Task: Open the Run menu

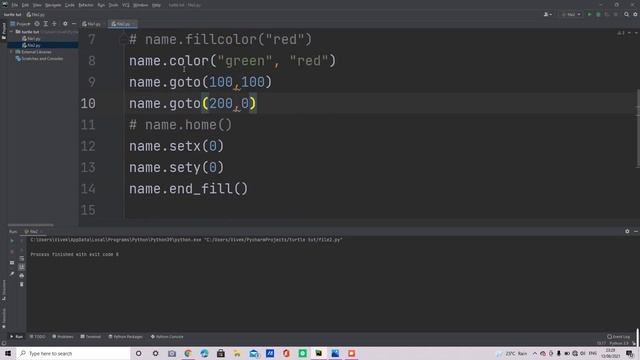Action: (x=101, y=5)
